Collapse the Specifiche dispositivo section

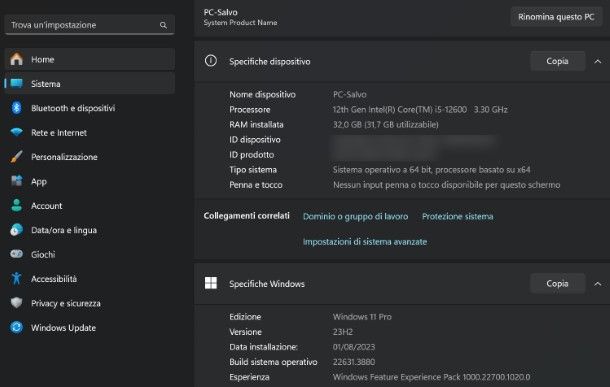598,61
